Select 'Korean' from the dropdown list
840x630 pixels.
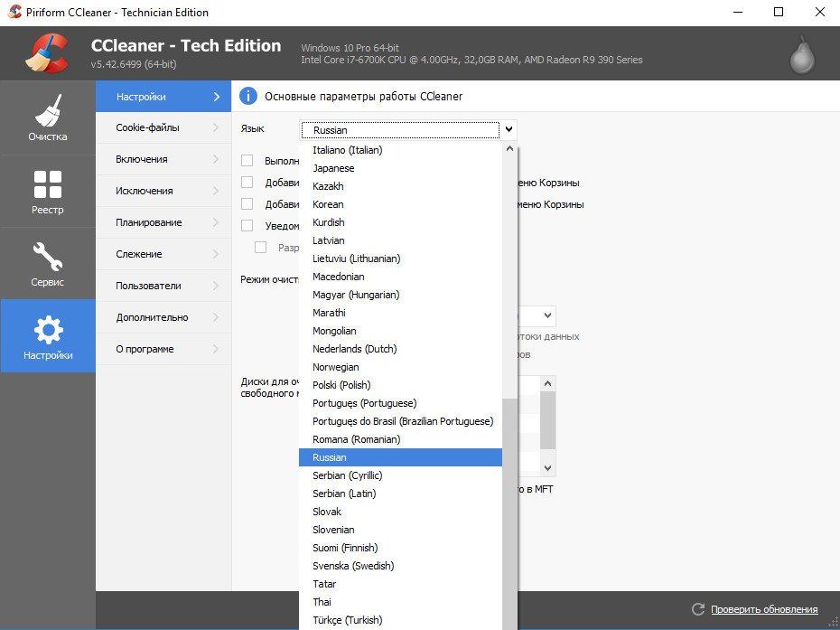click(401, 204)
